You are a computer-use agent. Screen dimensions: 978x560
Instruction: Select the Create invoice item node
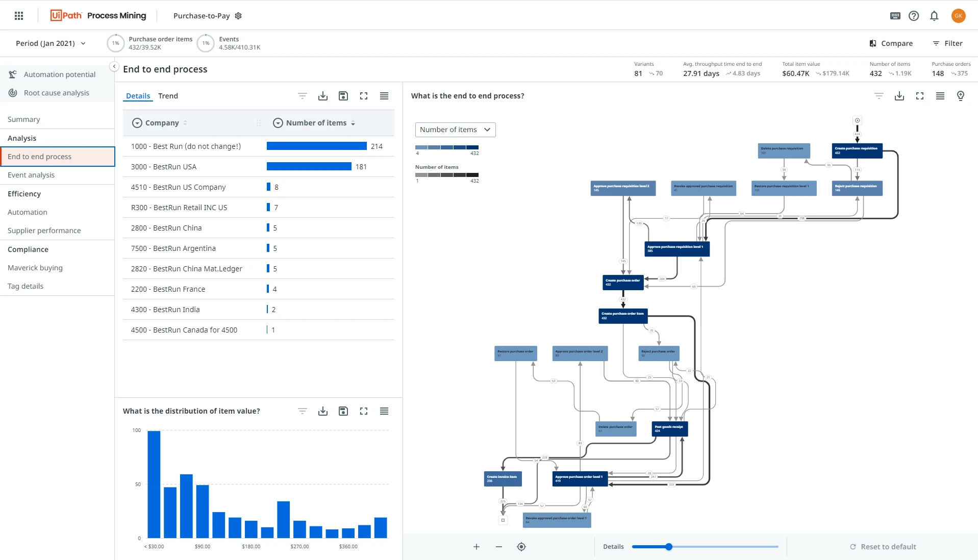click(x=503, y=479)
